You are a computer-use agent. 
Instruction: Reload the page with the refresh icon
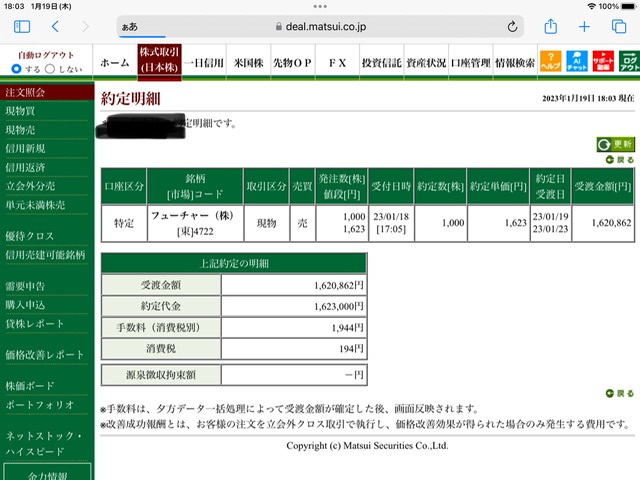(x=512, y=27)
